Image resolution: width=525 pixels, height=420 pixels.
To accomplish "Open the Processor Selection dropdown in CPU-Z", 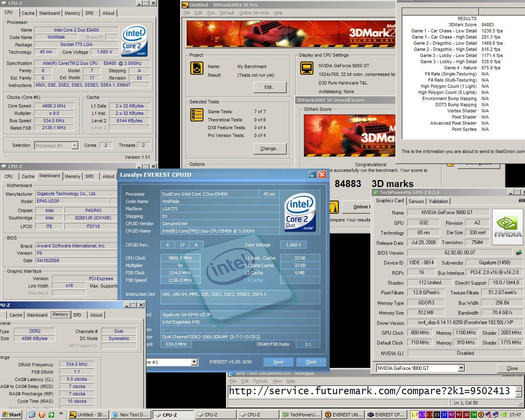I will coord(75,146).
